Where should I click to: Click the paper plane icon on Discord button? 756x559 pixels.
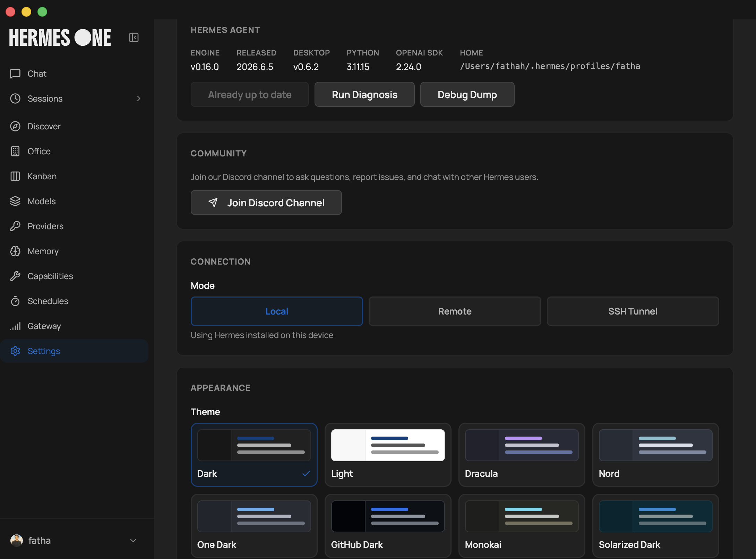tap(213, 203)
